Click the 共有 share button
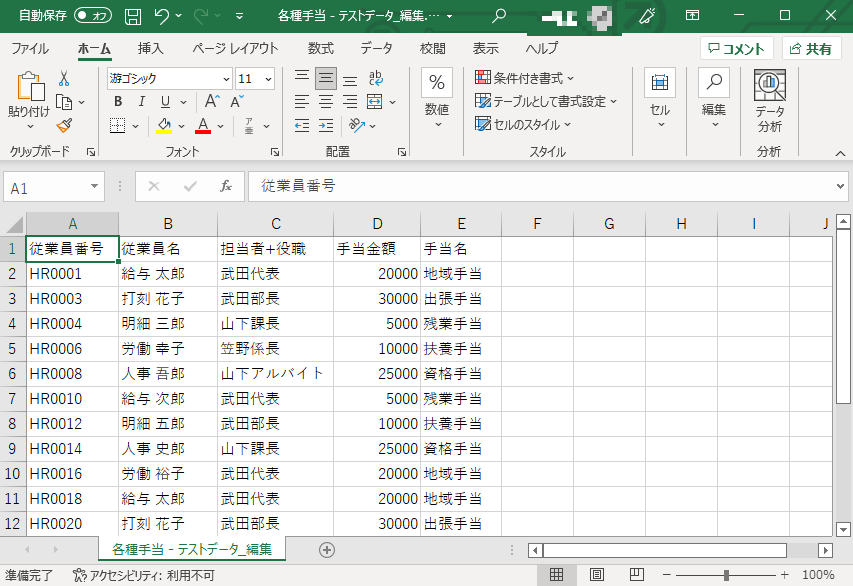This screenshot has height=586, width=853. [812, 47]
